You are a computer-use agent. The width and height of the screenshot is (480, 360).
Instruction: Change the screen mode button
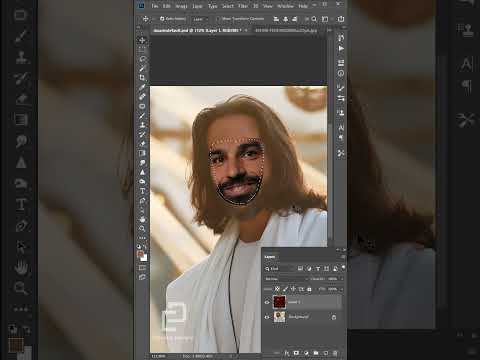pos(142,277)
